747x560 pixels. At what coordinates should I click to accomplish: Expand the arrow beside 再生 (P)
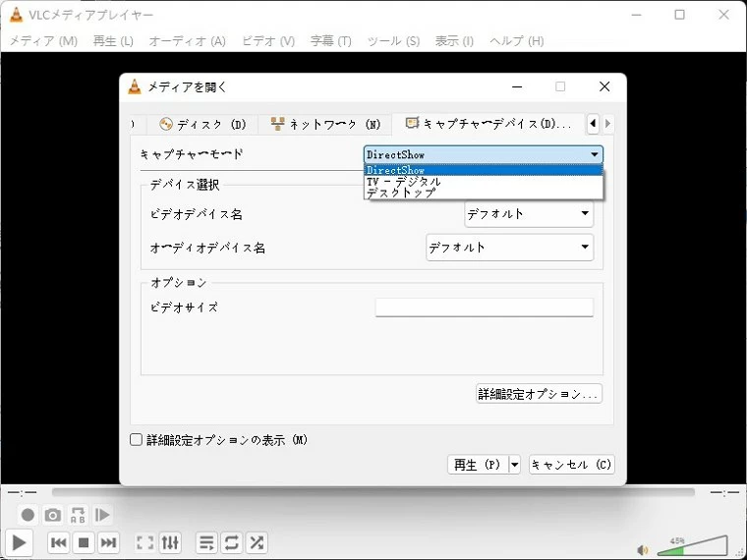click(514, 465)
